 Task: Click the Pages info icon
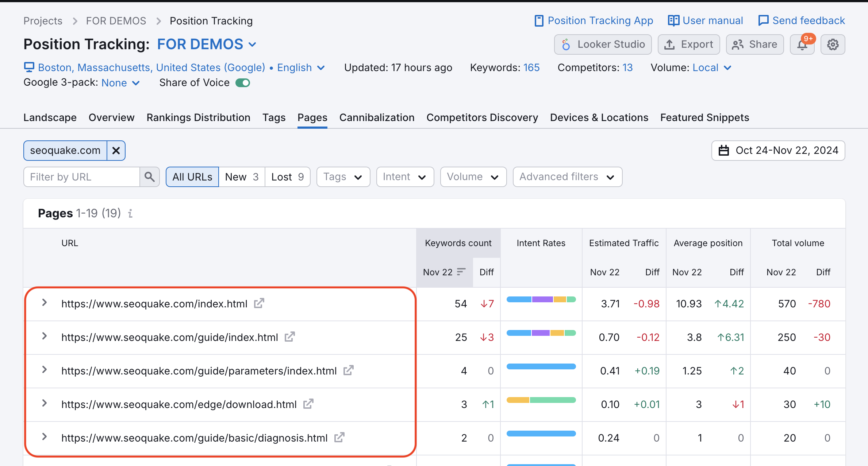130,213
